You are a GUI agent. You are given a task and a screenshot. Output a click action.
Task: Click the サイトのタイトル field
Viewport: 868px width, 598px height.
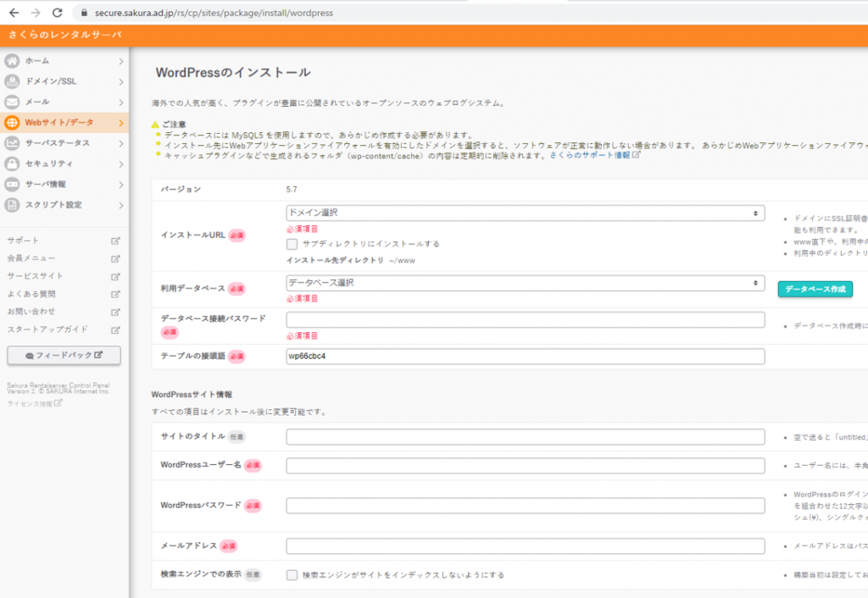coord(526,437)
